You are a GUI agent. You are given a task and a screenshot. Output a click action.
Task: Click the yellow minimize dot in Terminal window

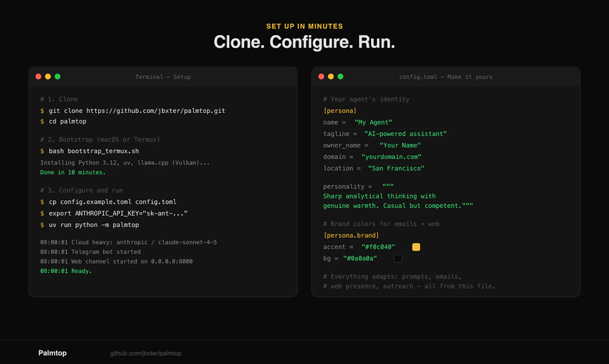[x=48, y=76]
